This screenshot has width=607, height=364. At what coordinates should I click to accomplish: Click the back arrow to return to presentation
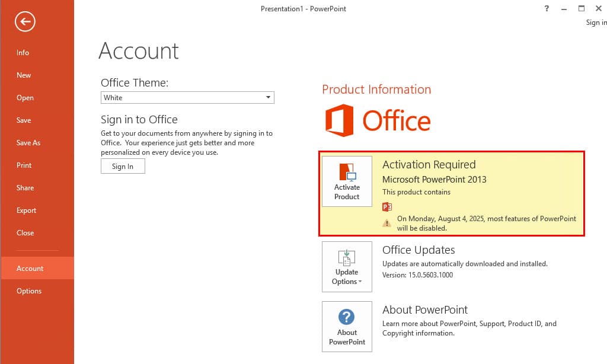pyautogui.click(x=25, y=22)
